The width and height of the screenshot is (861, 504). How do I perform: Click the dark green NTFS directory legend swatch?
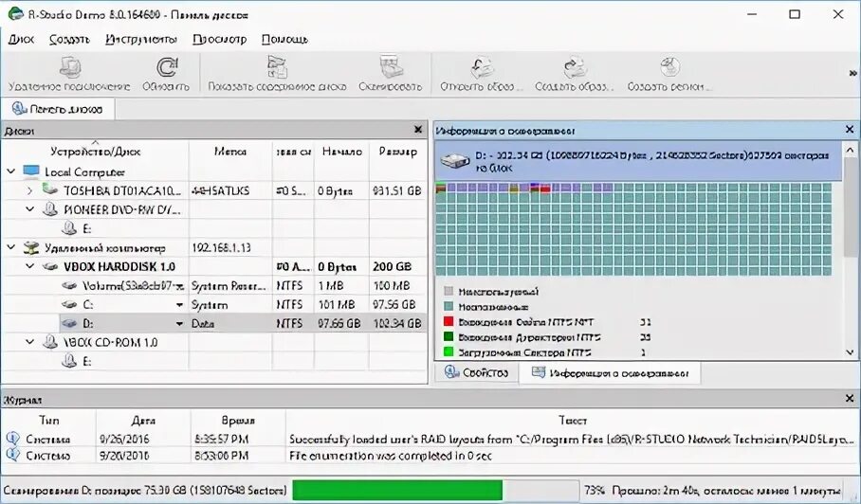[449, 336]
